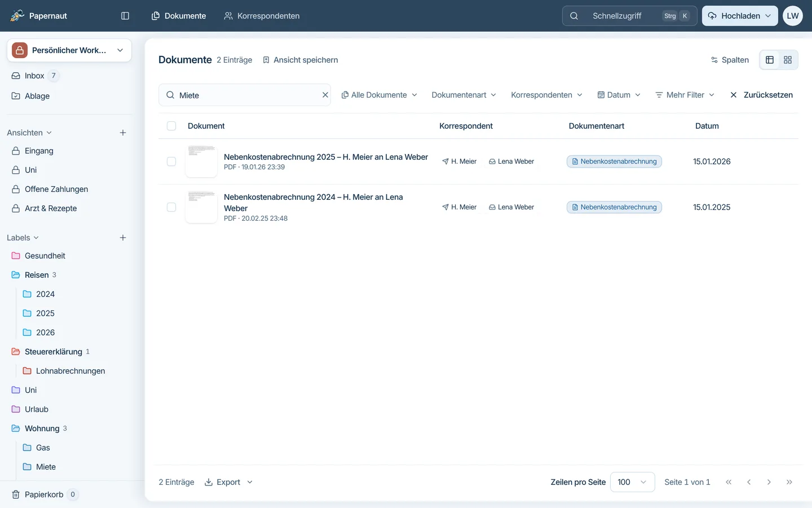Screen dimensions: 812x508
Task: Open the Export options menu
Action: [x=228, y=482]
